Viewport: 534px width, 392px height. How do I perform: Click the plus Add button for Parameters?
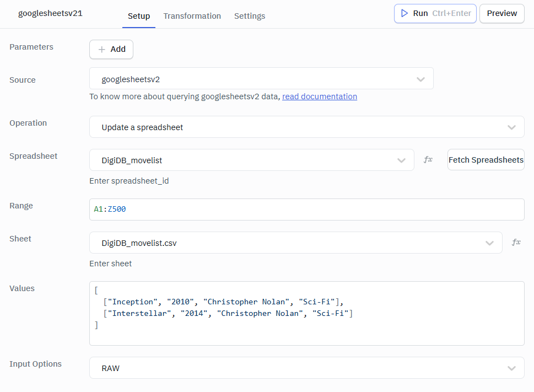[111, 49]
